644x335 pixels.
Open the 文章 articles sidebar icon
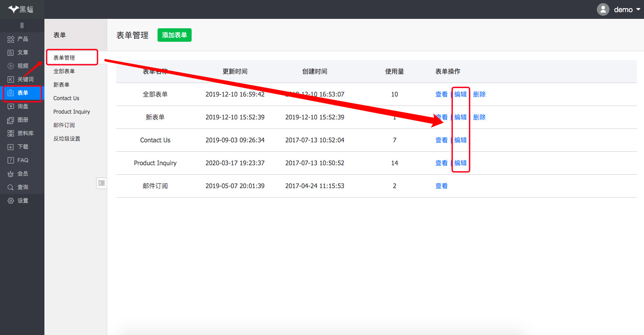[11, 53]
